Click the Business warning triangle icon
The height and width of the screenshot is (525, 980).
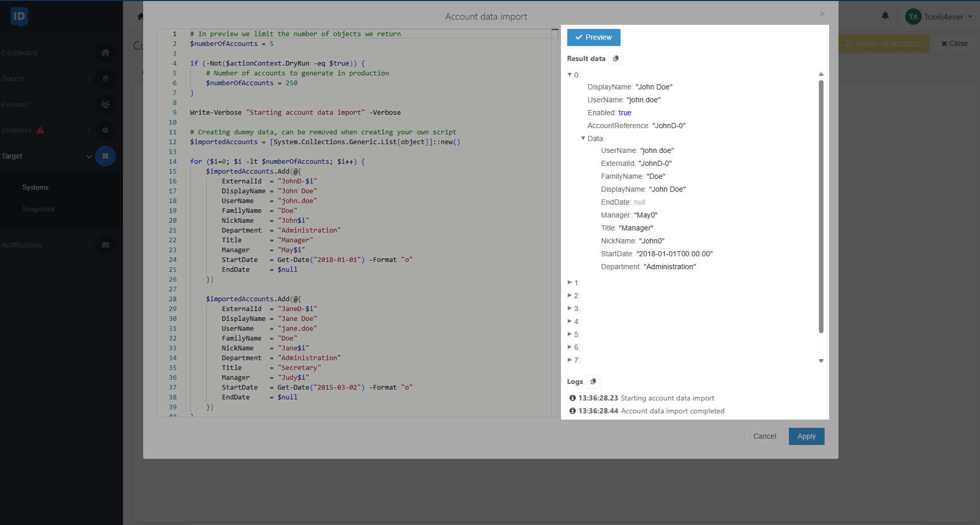[x=40, y=130]
